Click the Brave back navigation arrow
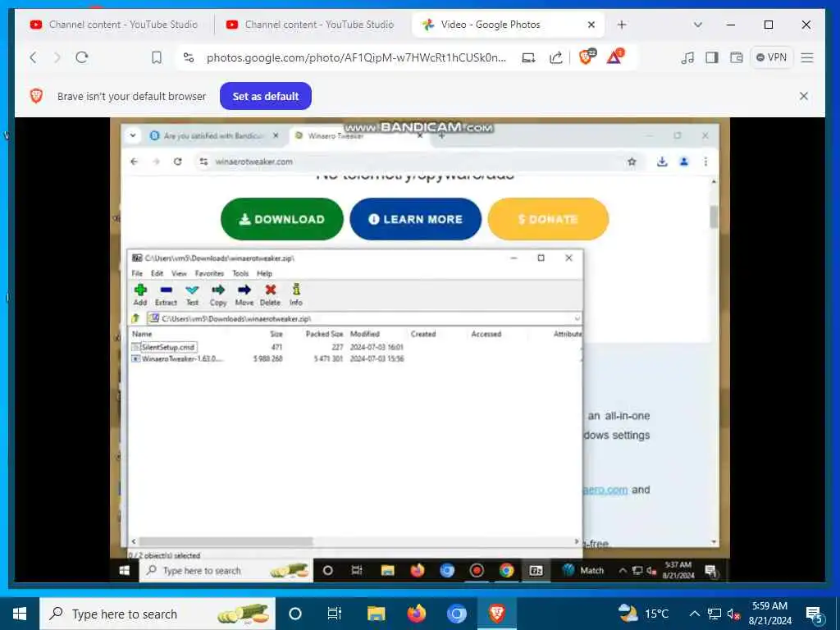 point(33,57)
